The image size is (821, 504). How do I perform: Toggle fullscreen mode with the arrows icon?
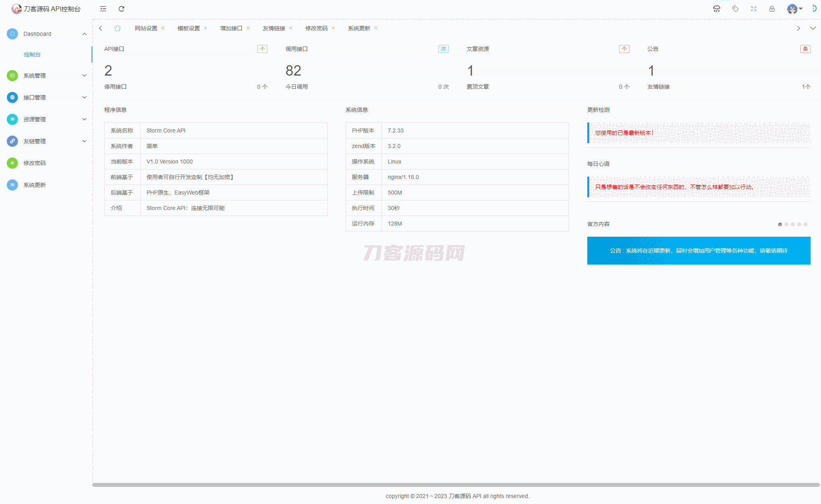tap(754, 9)
